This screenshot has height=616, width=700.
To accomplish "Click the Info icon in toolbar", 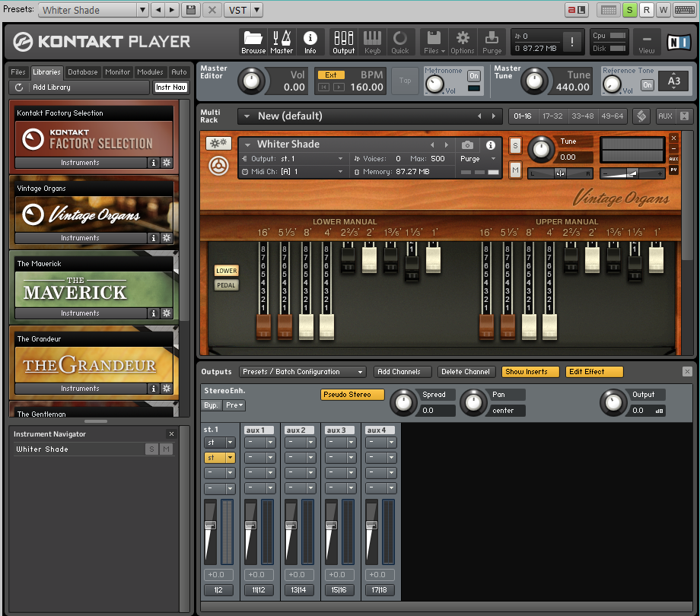I will tap(310, 42).
